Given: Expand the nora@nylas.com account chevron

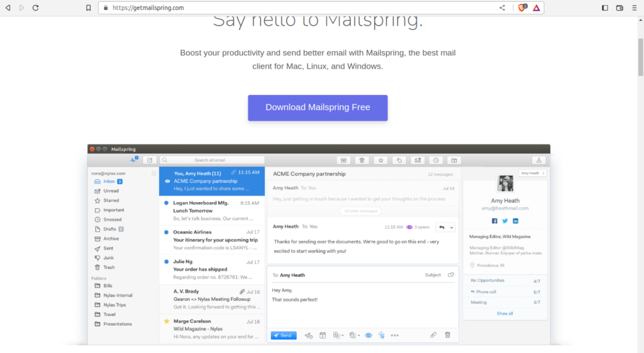Looking at the screenshot, I should 153,174.
